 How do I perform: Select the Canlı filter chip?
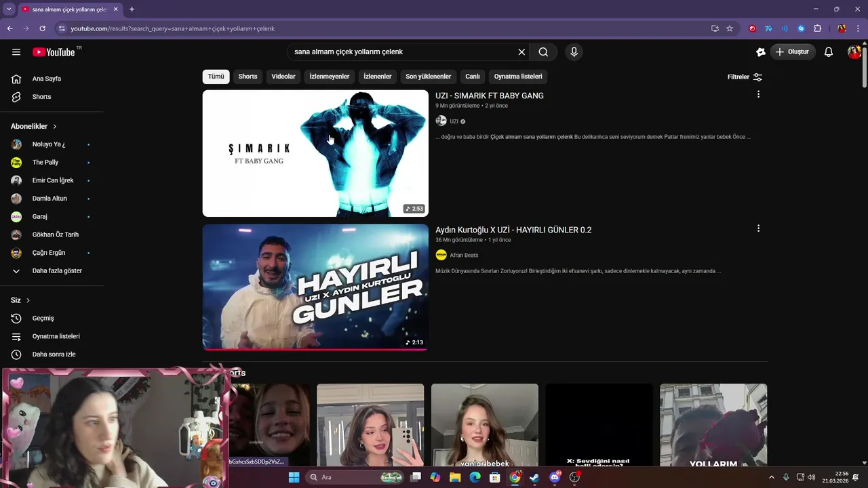(473, 77)
